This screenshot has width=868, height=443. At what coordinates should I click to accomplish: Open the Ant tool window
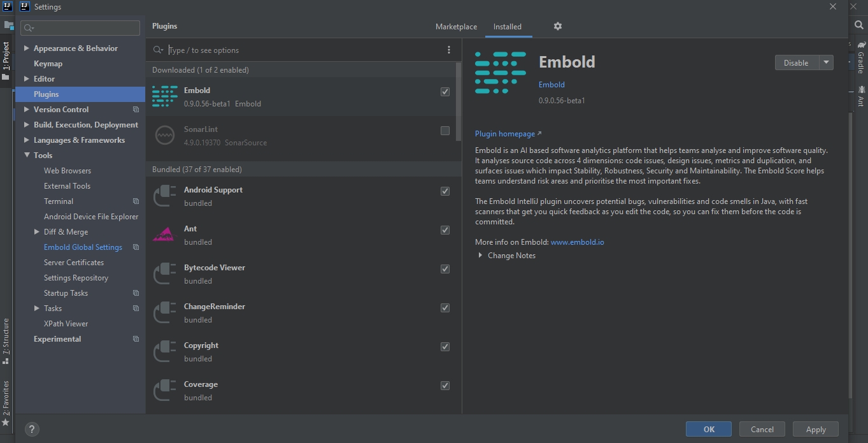click(x=860, y=96)
